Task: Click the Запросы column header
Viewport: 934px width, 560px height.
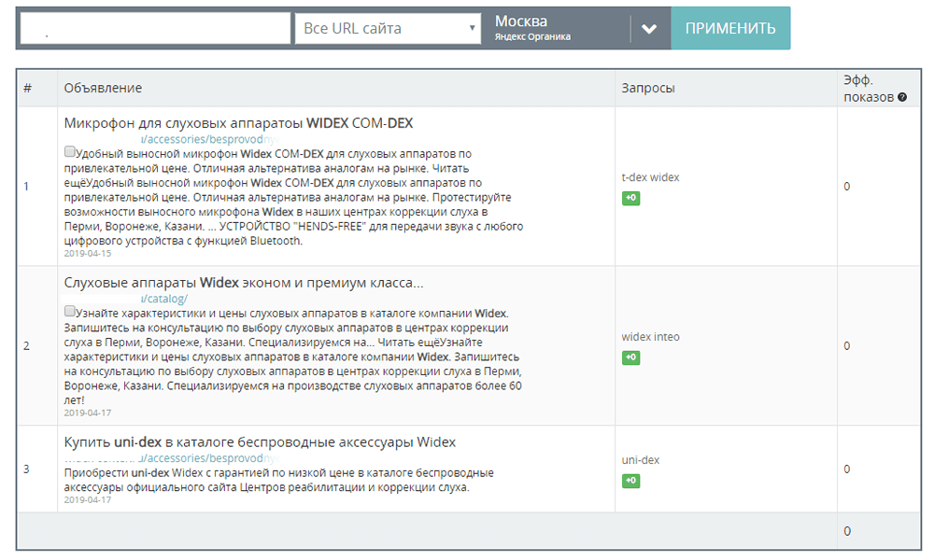Action: pos(648,88)
